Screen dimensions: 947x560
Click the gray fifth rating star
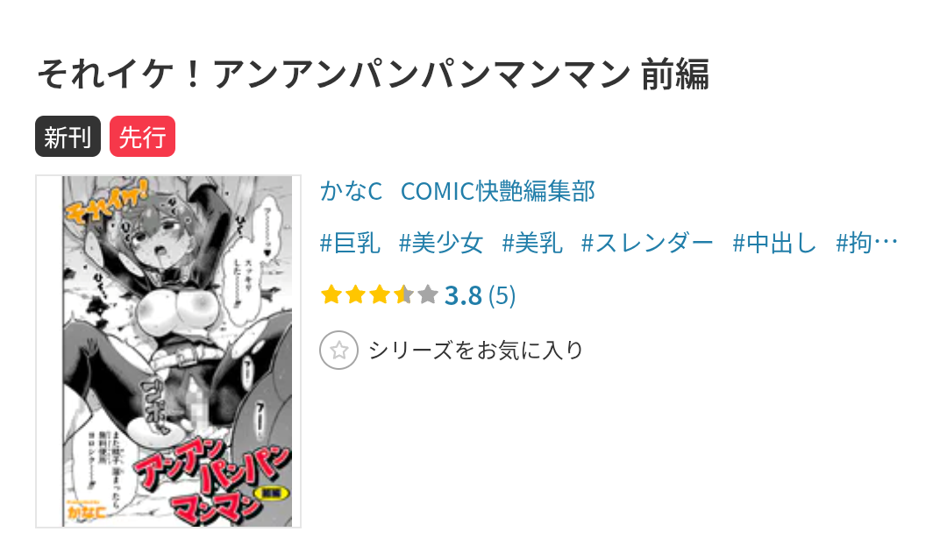click(428, 295)
